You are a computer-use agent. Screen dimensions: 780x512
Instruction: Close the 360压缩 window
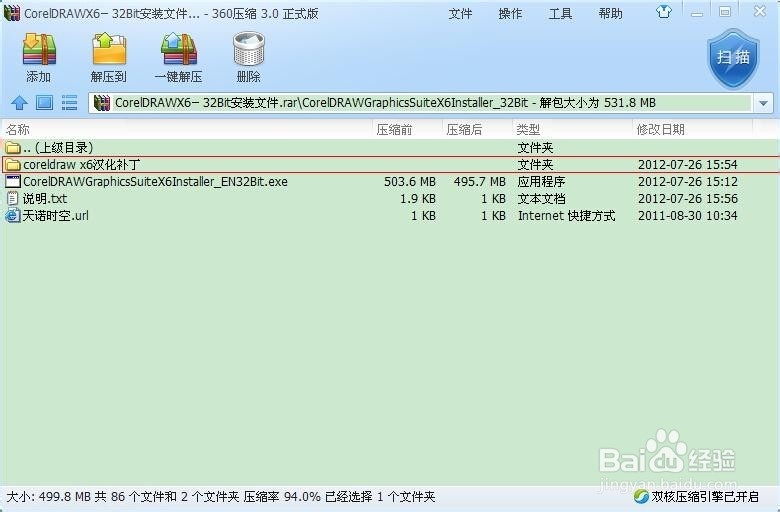[x=760, y=11]
